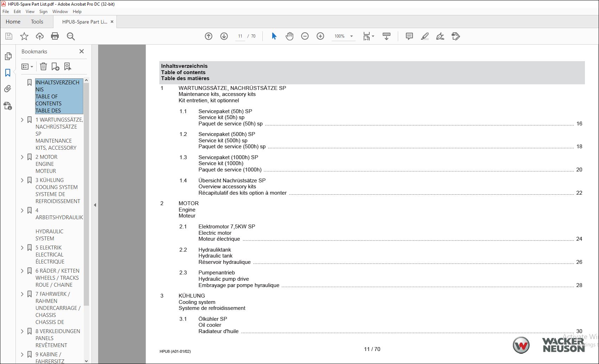This screenshot has width=599, height=364.
Task: Open the Find text magnifier icon
Action: point(71,36)
